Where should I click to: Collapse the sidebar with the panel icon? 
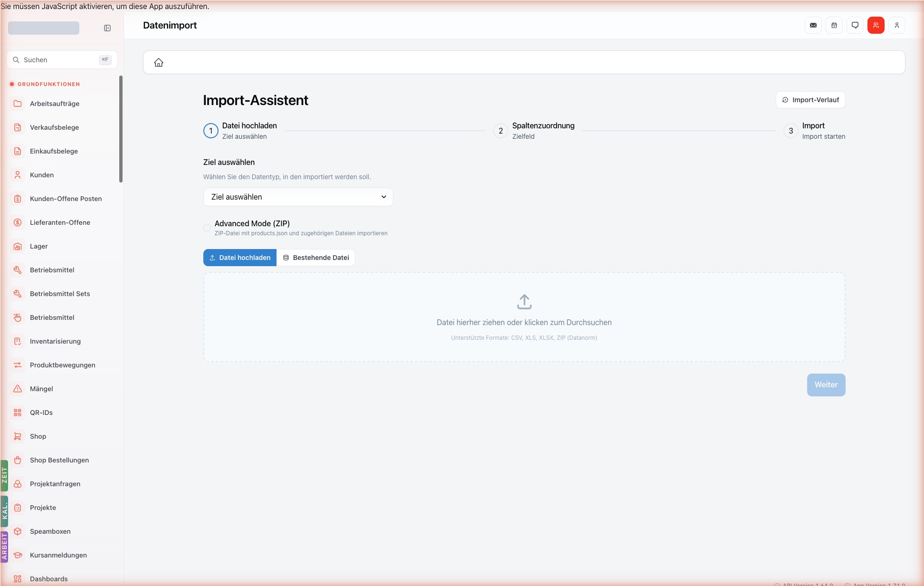[x=107, y=28]
